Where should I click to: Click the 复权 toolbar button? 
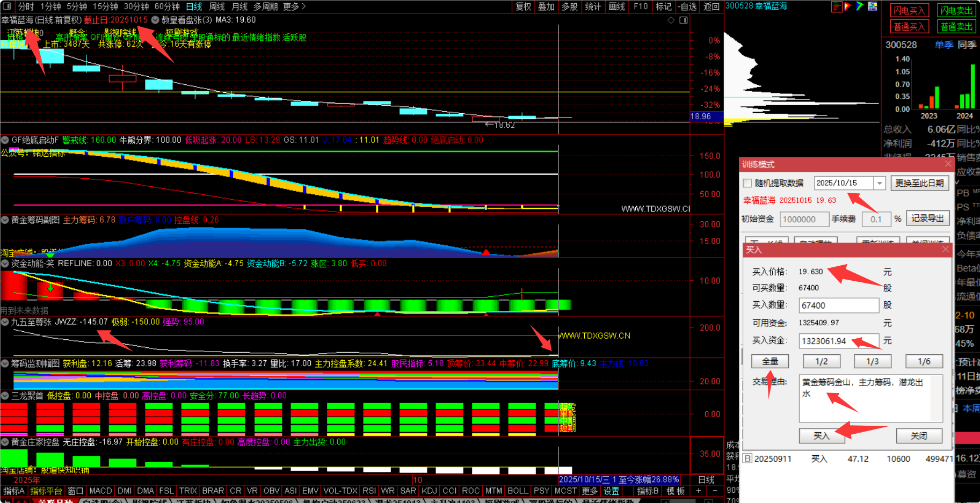click(x=524, y=6)
